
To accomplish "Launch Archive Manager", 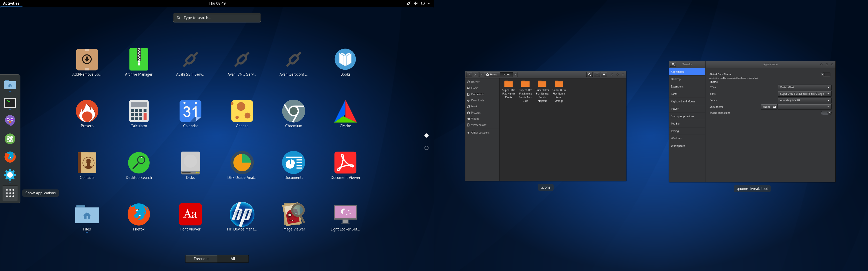I will pos(138,63).
